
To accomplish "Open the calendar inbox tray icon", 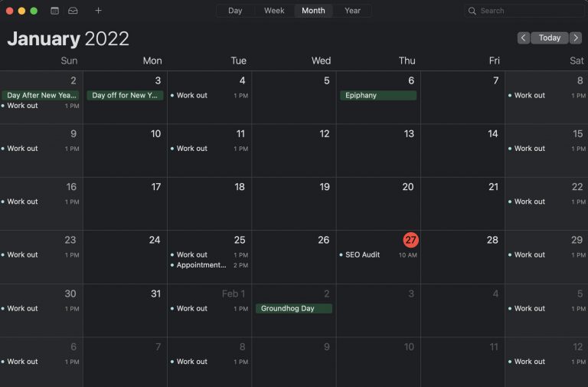I will (73, 11).
